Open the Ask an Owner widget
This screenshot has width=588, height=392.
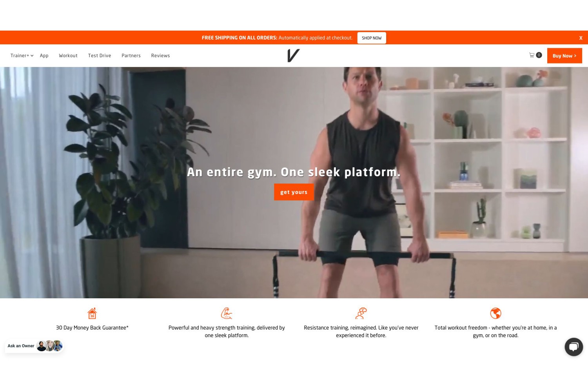click(x=34, y=346)
